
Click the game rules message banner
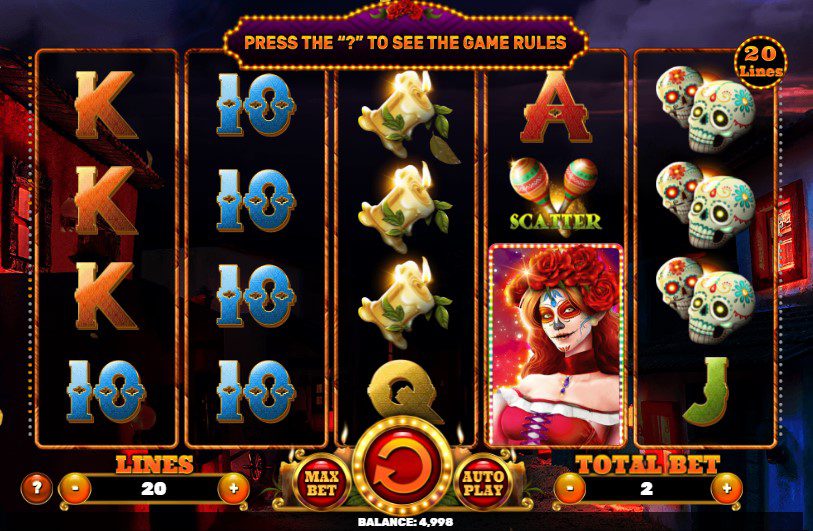point(405,43)
